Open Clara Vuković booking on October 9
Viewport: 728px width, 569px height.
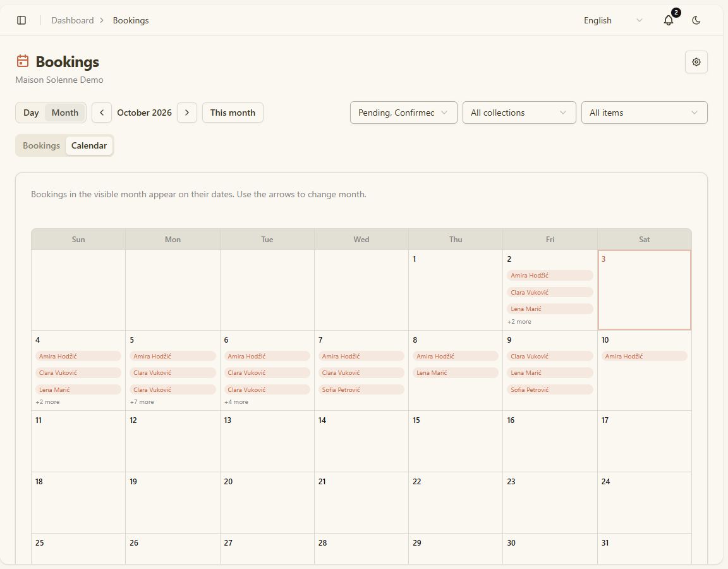click(x=550, y=357)
